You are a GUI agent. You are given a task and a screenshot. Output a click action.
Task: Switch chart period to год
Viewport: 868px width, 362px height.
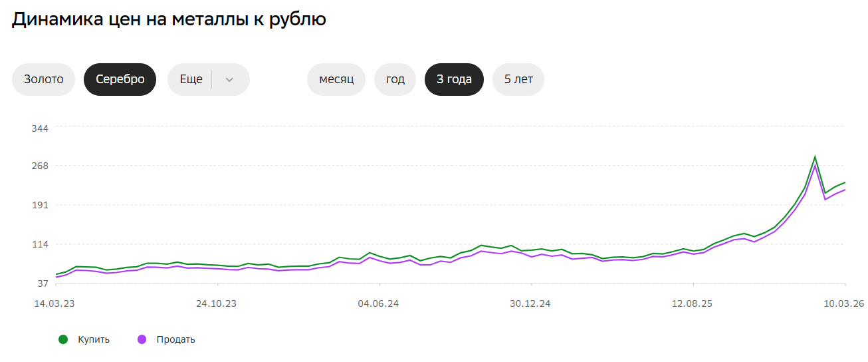(395, 79)
